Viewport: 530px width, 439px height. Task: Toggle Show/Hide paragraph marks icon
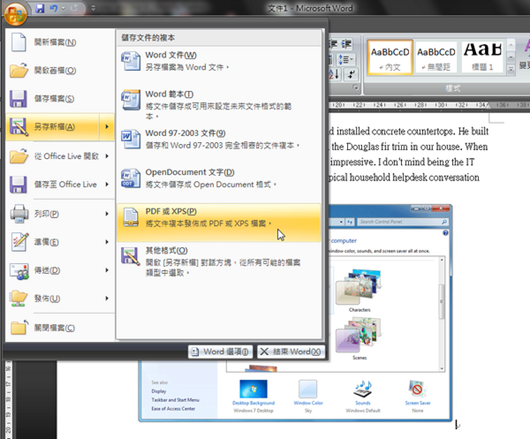(351, 74)
